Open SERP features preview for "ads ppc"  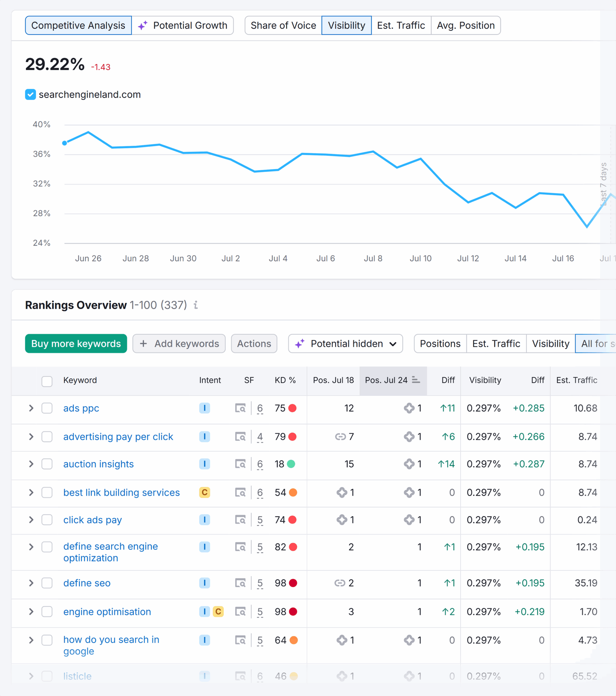point(241,408)
